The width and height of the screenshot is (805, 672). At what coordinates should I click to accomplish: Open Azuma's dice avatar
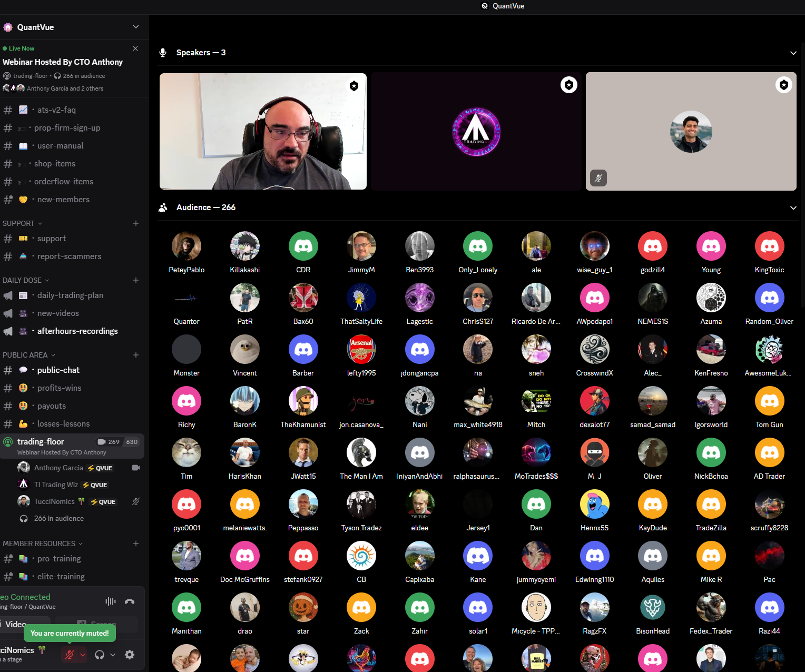coord(711,298)
